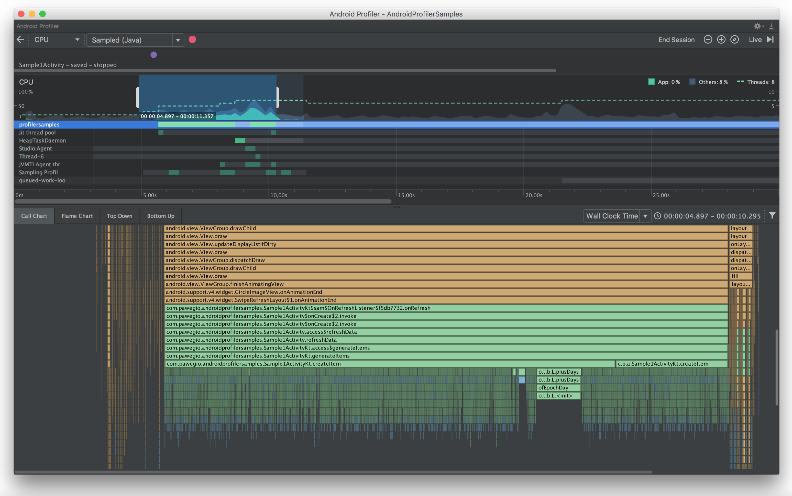Reset zoom with the target circle icon

(734, 39)
